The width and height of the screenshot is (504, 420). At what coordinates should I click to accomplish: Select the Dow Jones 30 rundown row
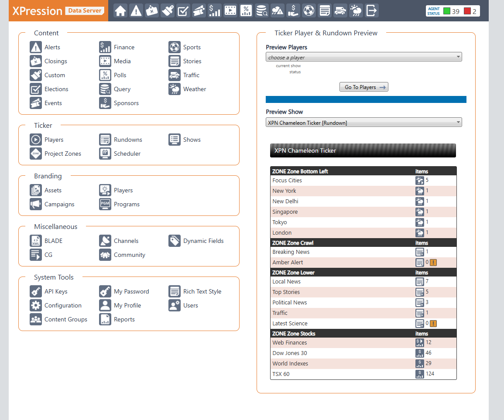click(290, 353)
